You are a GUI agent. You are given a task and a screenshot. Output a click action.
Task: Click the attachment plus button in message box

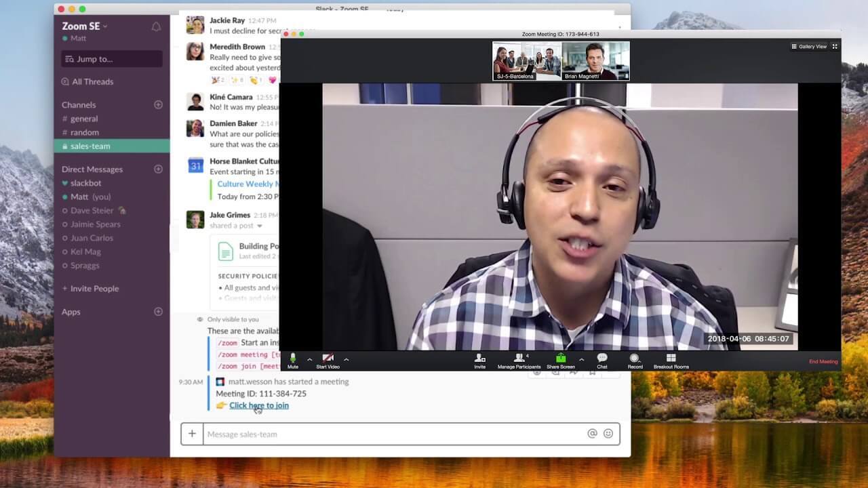(x=192, y=434)
